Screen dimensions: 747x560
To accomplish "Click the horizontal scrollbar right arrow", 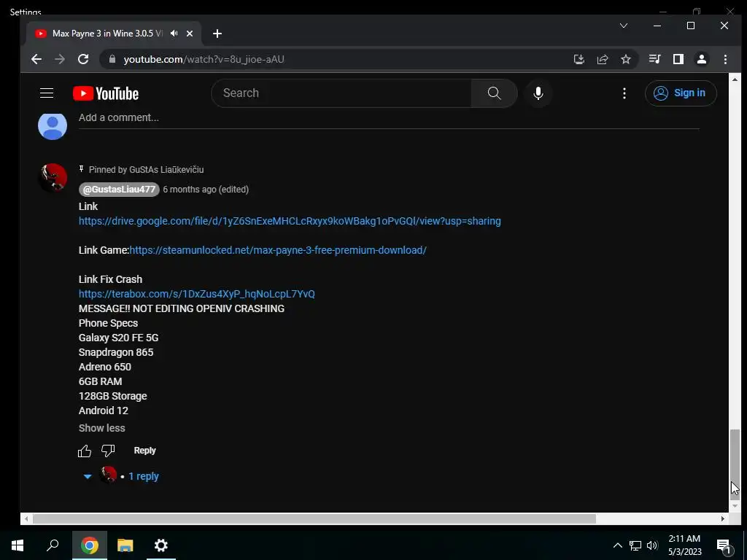I will pyautogui.click(x=723, y=518).
